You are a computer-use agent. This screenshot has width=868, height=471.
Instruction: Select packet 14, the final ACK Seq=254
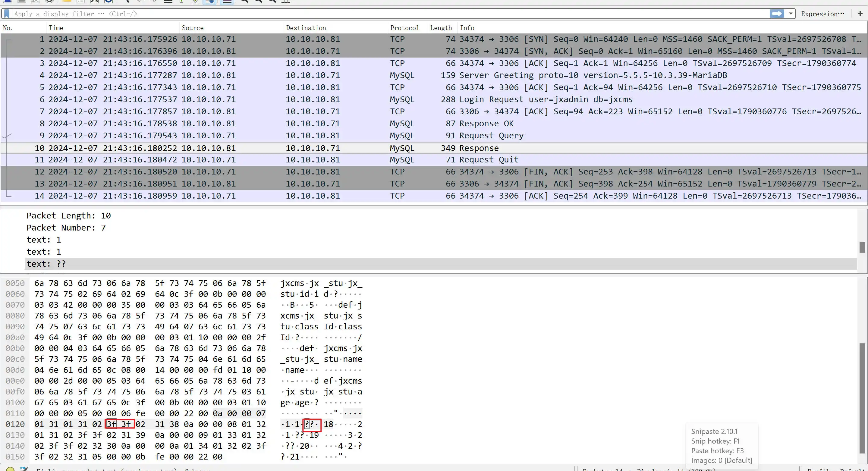pyautogui.click(x=434, y=196)
